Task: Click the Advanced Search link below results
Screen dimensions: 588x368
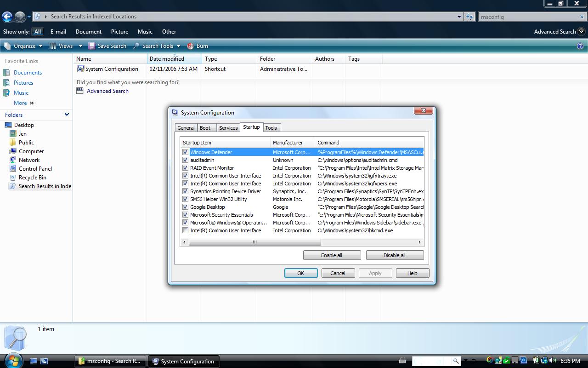Action: click(107, 91)
